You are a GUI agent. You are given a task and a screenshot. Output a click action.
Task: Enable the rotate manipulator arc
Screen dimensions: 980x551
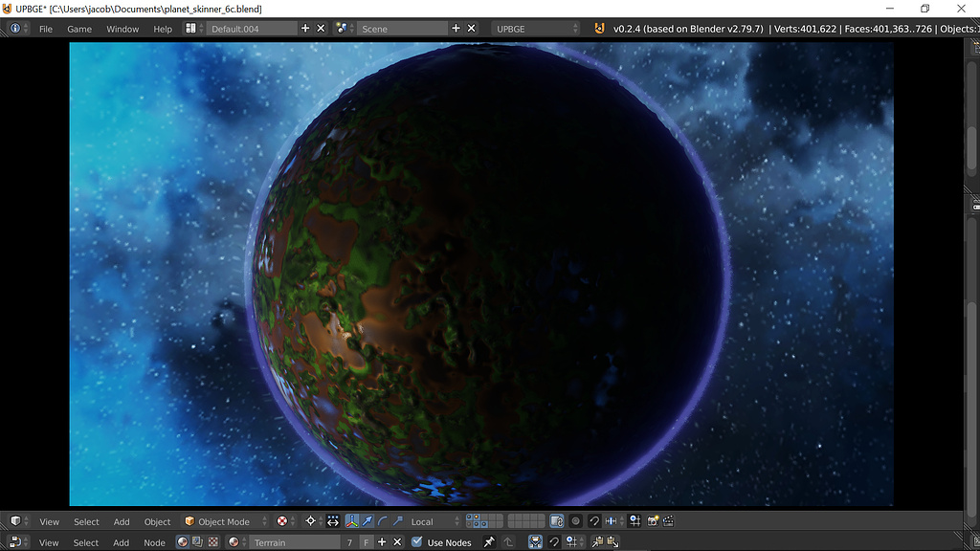click(x=383, y=521)
